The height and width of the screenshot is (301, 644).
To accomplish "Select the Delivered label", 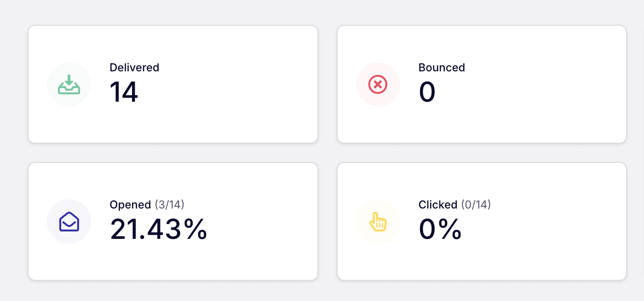I will [x=134, y=67].
